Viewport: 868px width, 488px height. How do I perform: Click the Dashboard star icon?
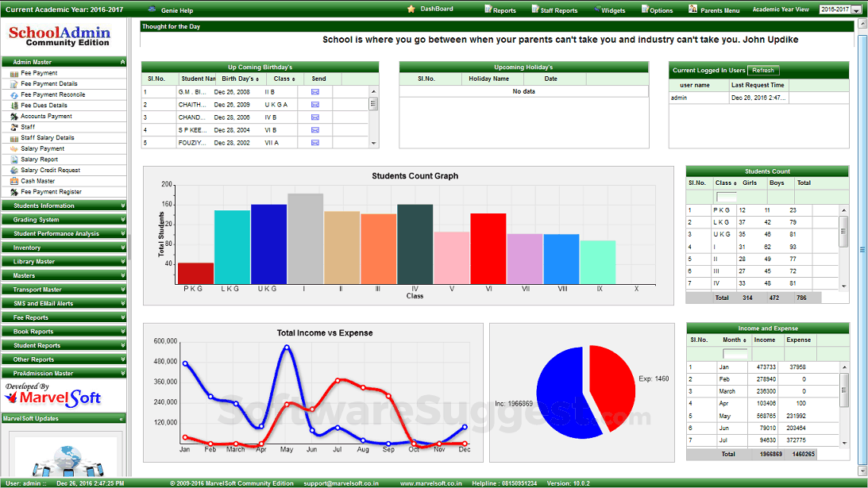pos(411,10)
